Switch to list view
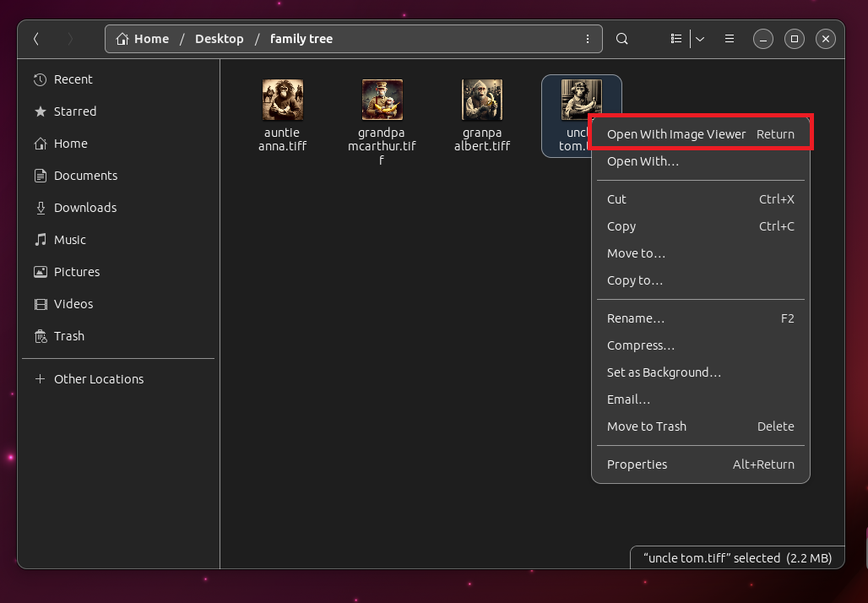The image size is (868, 603). [x=675, y=38]
